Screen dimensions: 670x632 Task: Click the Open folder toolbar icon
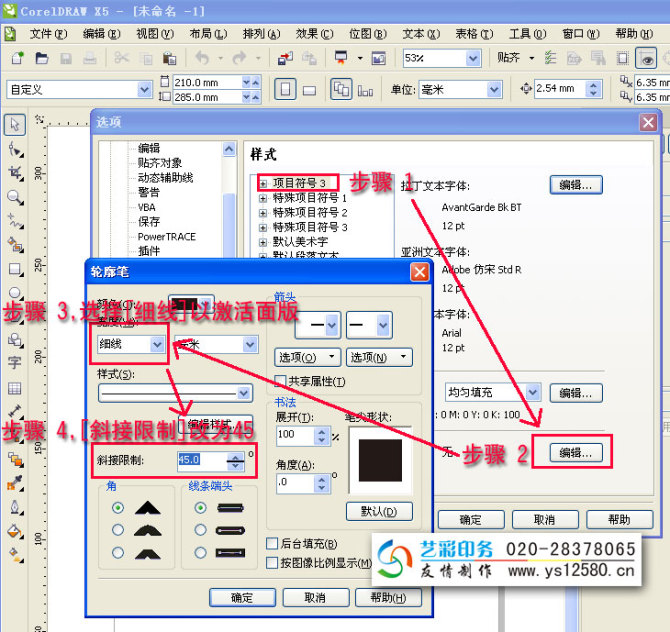point(40,59)
